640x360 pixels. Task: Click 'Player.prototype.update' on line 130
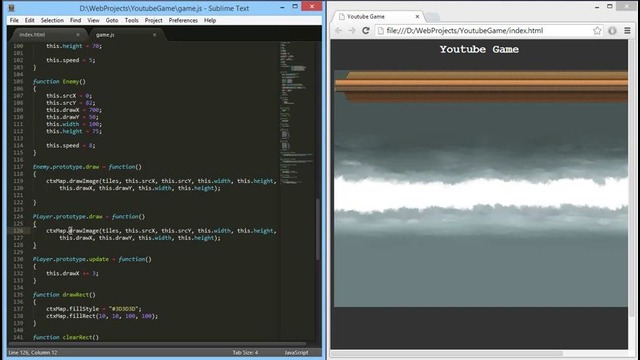71,259
